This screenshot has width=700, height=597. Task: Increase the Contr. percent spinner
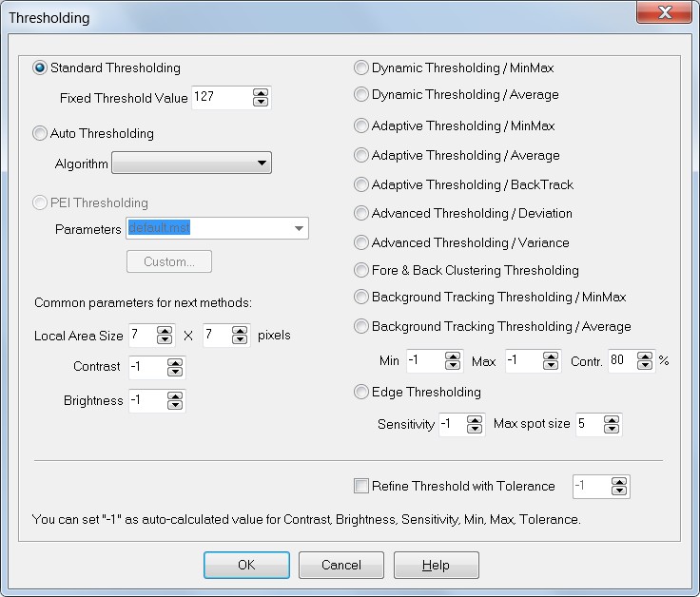pos(645,356)
